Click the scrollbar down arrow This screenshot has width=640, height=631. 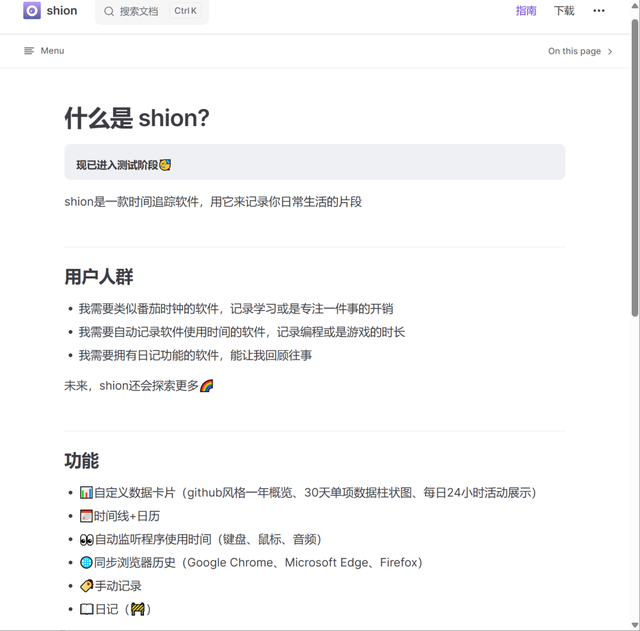635,625
